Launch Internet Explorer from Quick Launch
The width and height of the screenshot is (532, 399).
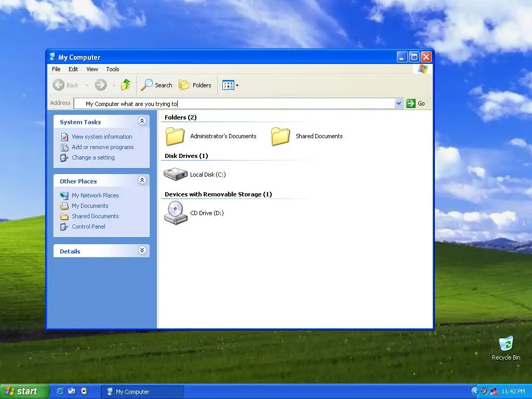click(60, 391)
